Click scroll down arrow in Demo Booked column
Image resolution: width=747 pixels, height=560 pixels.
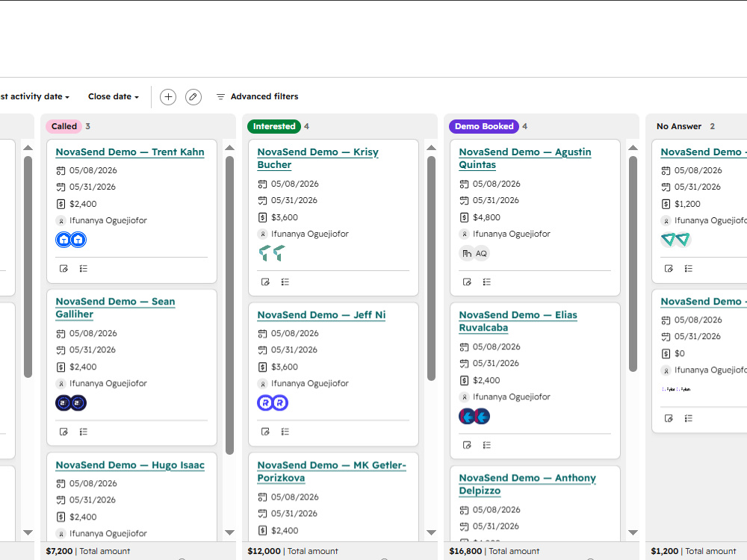point(633,532)
